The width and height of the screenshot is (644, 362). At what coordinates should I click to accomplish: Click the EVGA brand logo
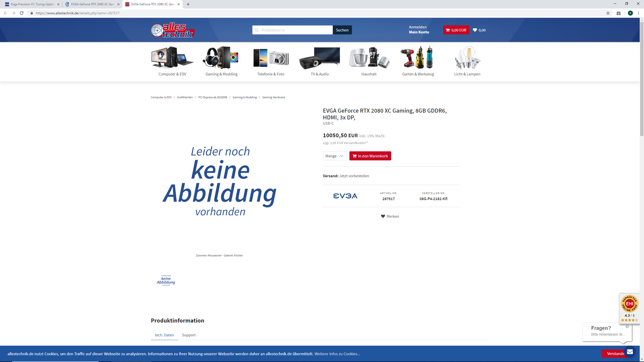pyautogui.click(x=345, y=196)
